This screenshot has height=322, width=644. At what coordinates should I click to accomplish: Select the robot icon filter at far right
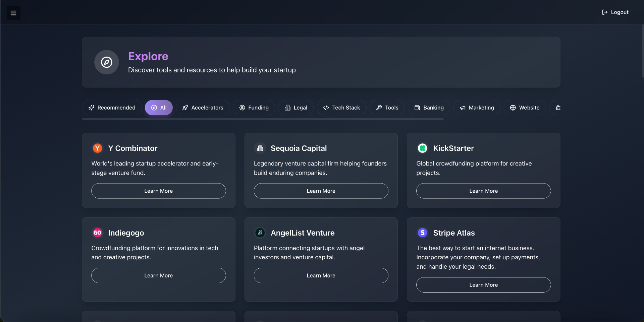click(x=558, y=108)
